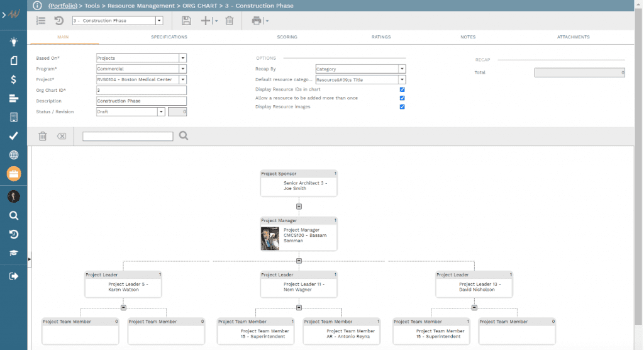Image resolution: width=644 pixels, height=350 pixels.
Task: Open the list view icon in toolbar
Action: pyautogui.click(x=41, y=21)
